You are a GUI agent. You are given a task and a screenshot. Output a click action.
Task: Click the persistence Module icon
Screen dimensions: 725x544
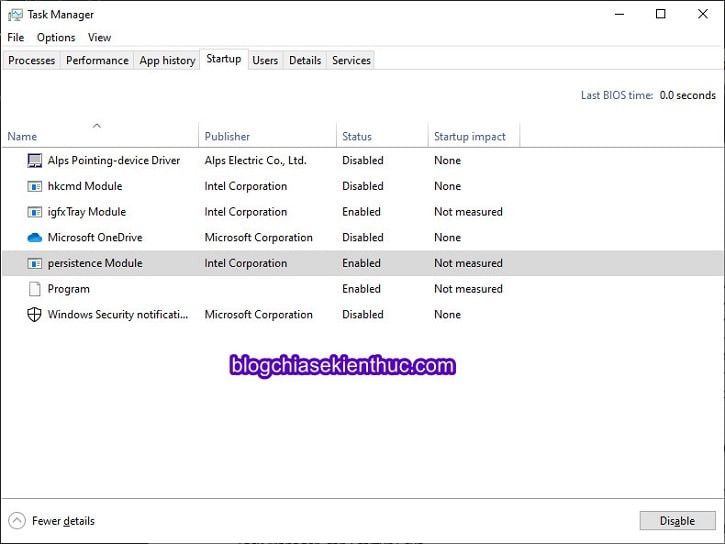point(34,263)
